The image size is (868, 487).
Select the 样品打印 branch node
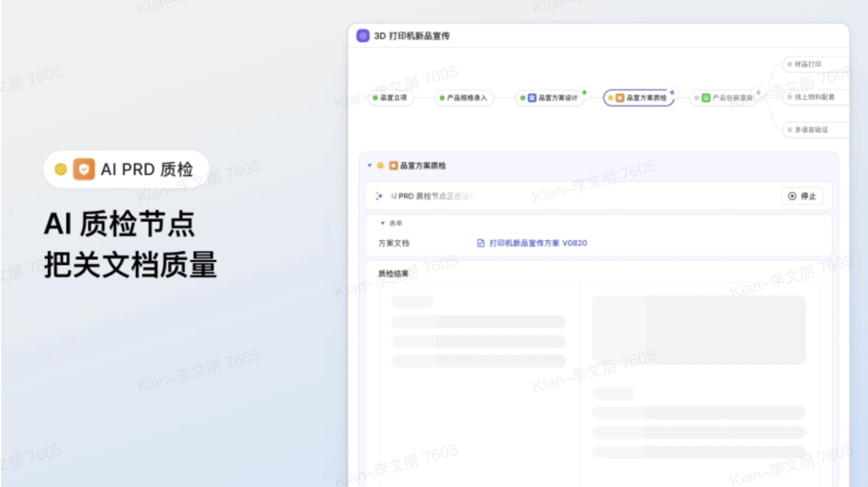(x=815, y=64)
